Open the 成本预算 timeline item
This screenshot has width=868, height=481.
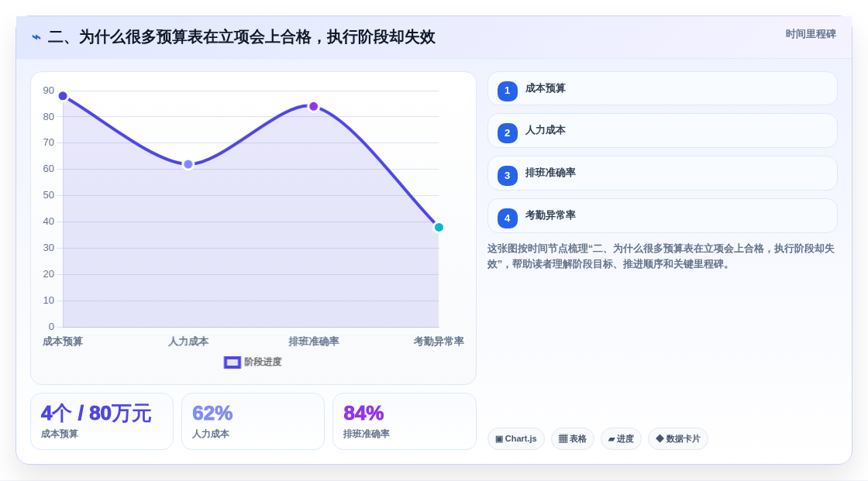coord(662,88)
